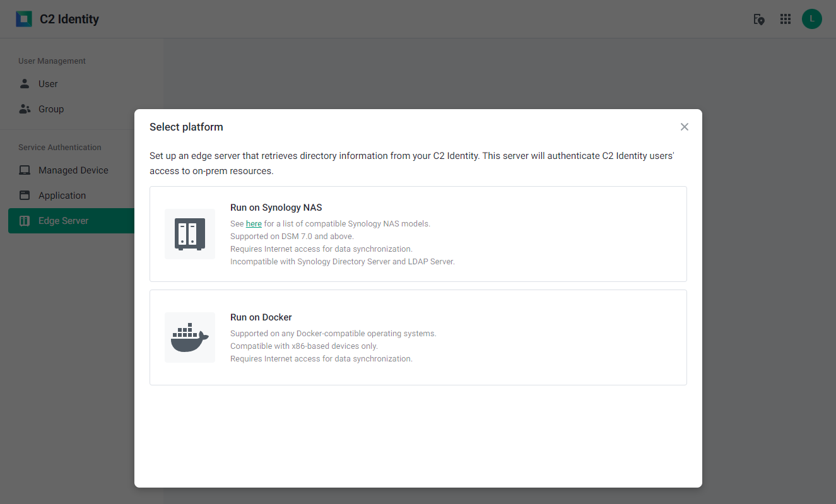Click the Docker whale icon
The height and width of the screenshot is (504, 836).
pos(190,337)
